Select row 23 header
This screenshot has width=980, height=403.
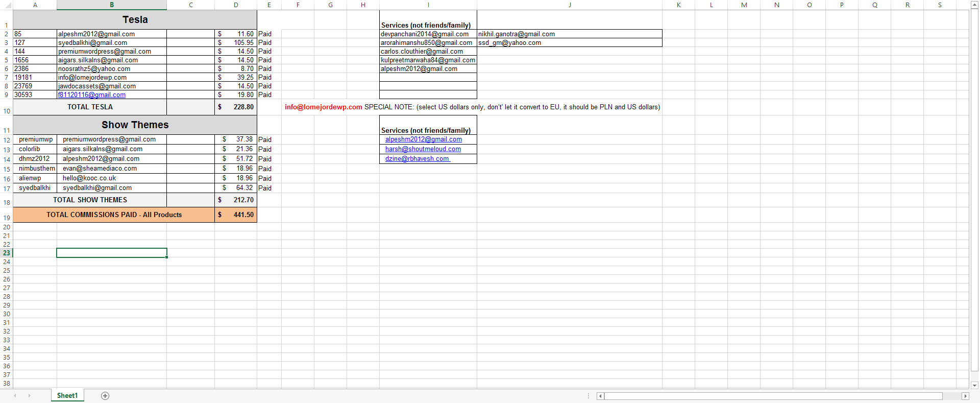[7, 253]
